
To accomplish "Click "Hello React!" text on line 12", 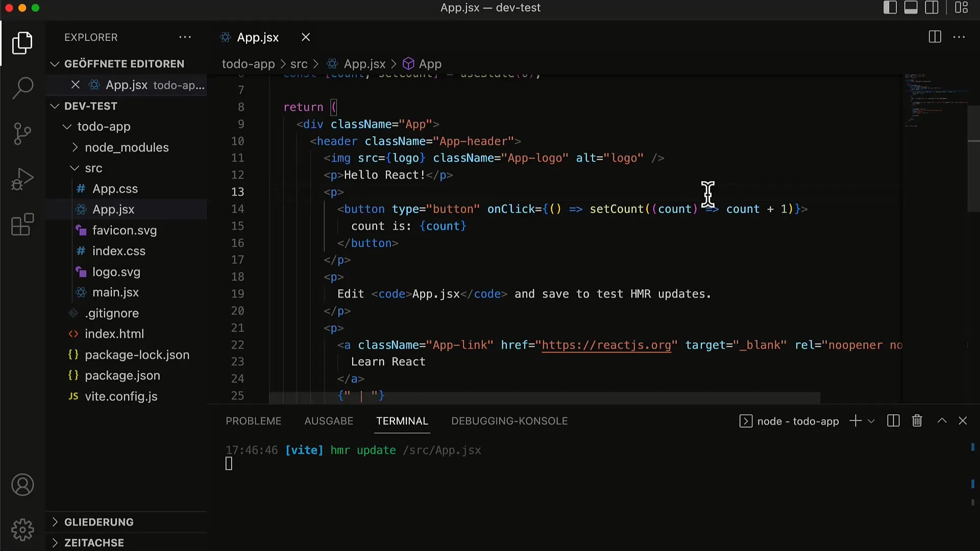I will coord(384,175).
